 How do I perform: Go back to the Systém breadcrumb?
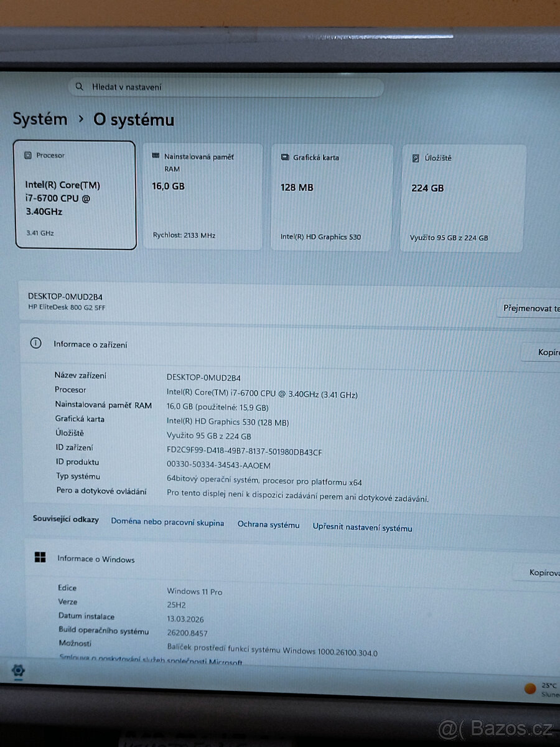40,119
